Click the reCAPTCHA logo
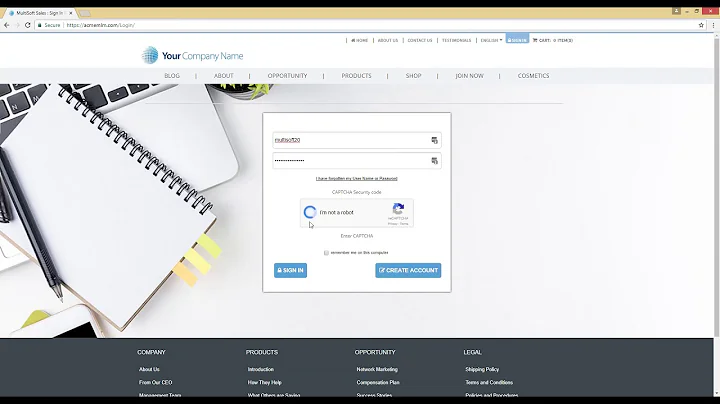The image size is (720, 404). 398,209
